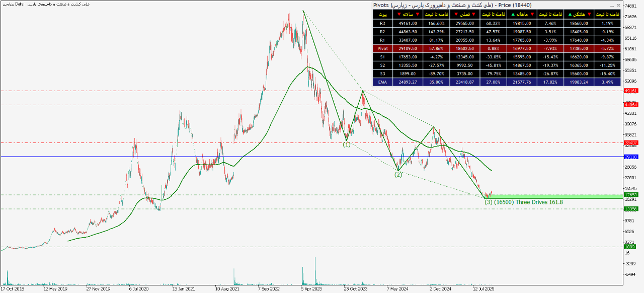Click the light green support zone rectangle

click(x=553, y=196)
